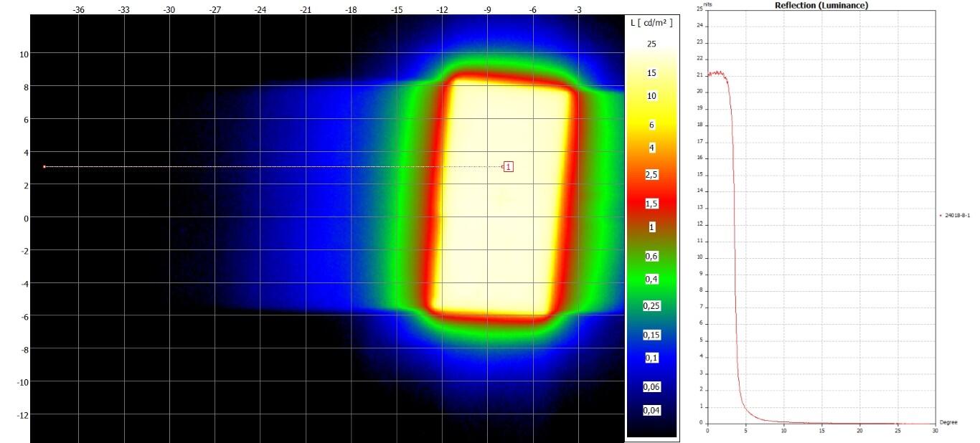The height and width of the screenshot is (443, 980).
Task: Select the 25 value on the color scale
Action: click(651, 44)
